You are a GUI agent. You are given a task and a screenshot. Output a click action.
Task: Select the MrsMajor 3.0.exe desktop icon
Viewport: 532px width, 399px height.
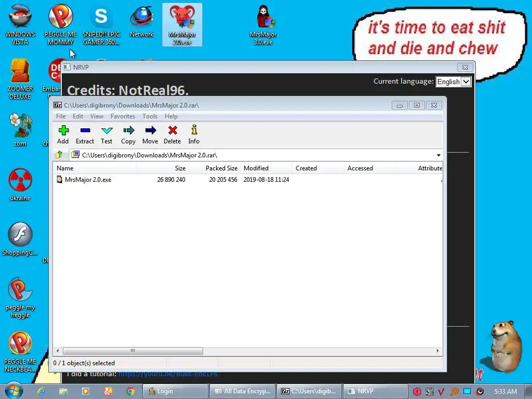(x=263, y=24)
